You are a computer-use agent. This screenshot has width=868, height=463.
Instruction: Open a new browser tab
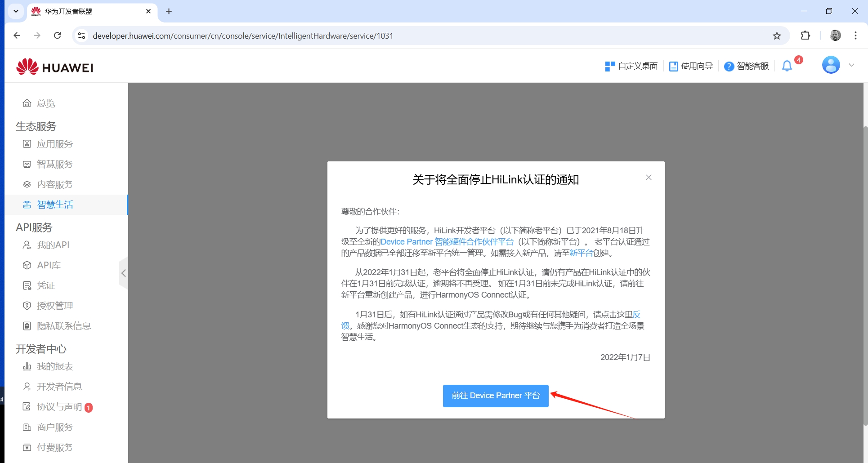tap(169, 11)
